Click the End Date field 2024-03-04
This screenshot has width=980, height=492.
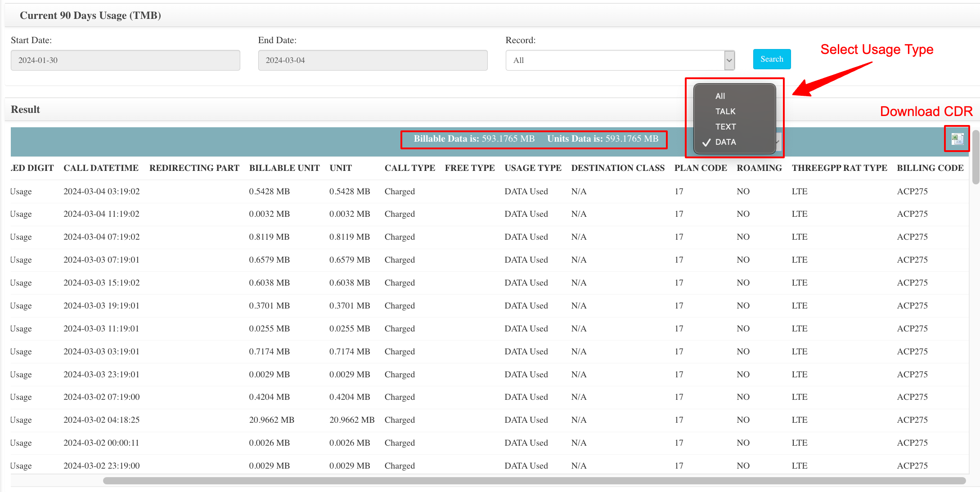pos(373,60)
